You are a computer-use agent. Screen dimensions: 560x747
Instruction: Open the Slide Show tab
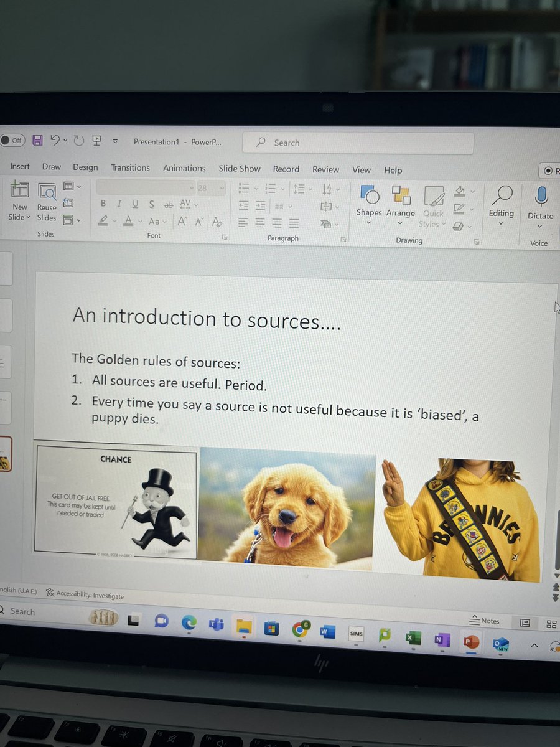[240, 169]
